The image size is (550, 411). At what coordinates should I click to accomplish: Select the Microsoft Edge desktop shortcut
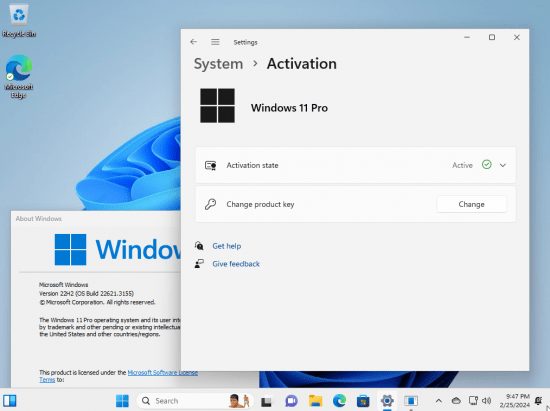(x=19, y=76)
